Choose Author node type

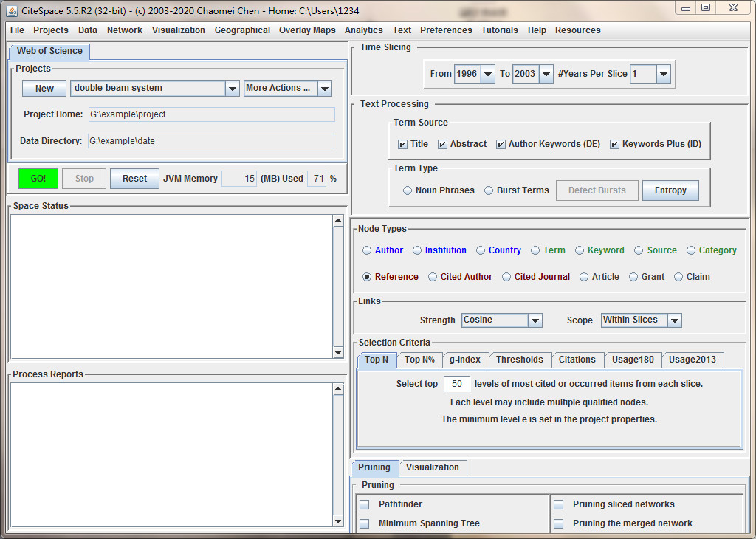point(367,250)
